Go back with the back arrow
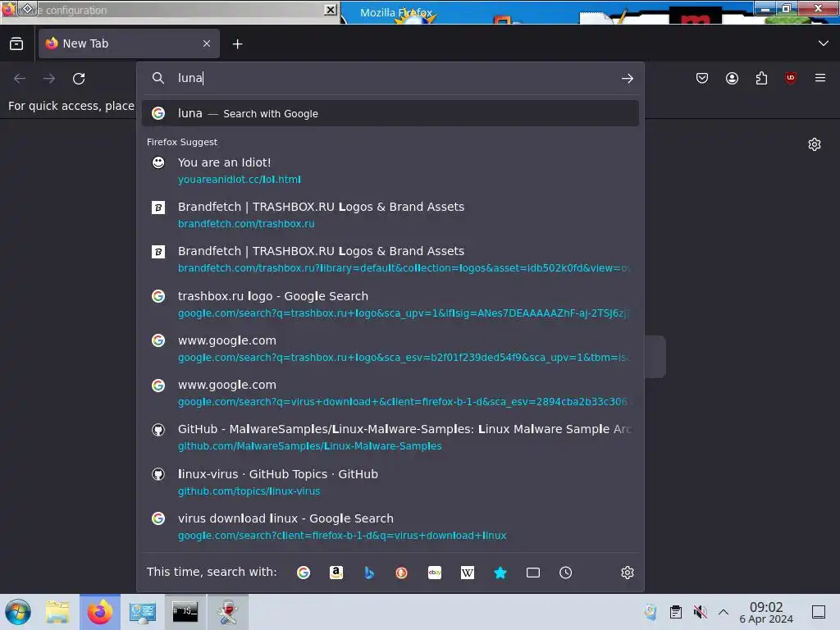Viewport: 840px width, 630px height. coord(20,78)
